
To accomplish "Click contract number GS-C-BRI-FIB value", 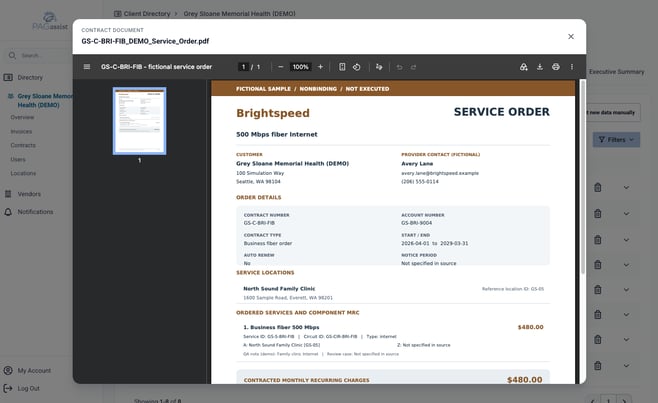I will [259, 223].
